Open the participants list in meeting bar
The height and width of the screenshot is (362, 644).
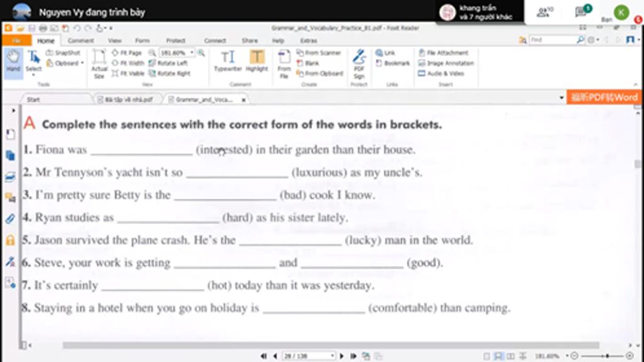tap(545, 12)
